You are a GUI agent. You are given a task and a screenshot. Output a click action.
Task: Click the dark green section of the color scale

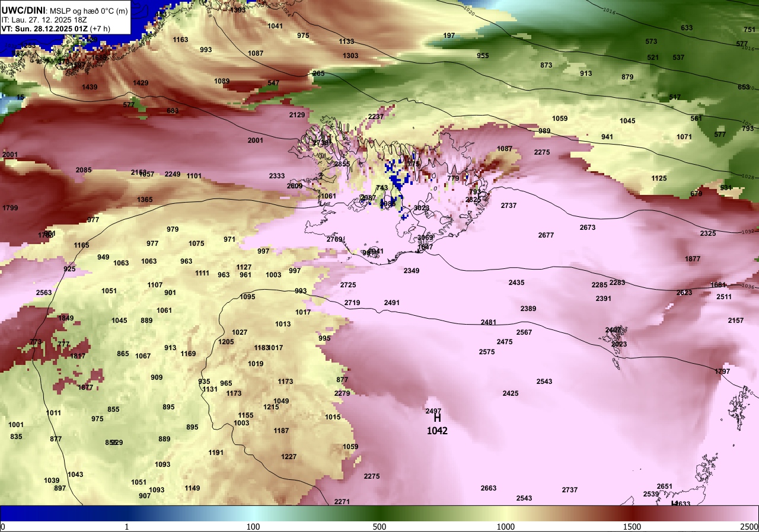click(379, 513)
